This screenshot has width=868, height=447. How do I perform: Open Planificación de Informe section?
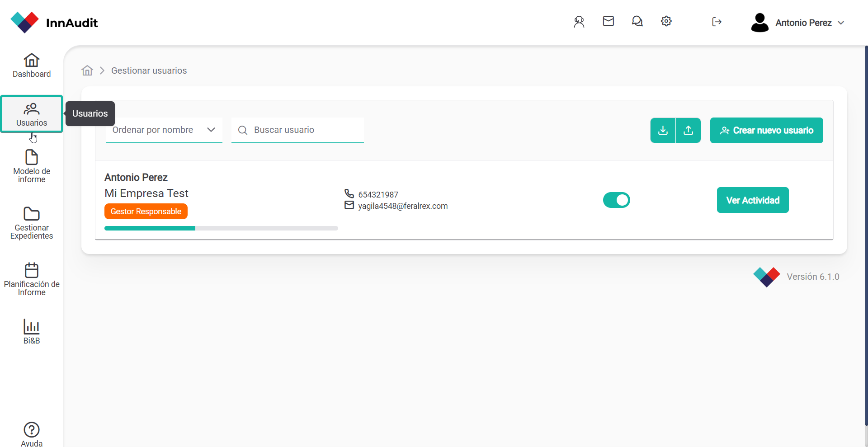pos(32,279)
